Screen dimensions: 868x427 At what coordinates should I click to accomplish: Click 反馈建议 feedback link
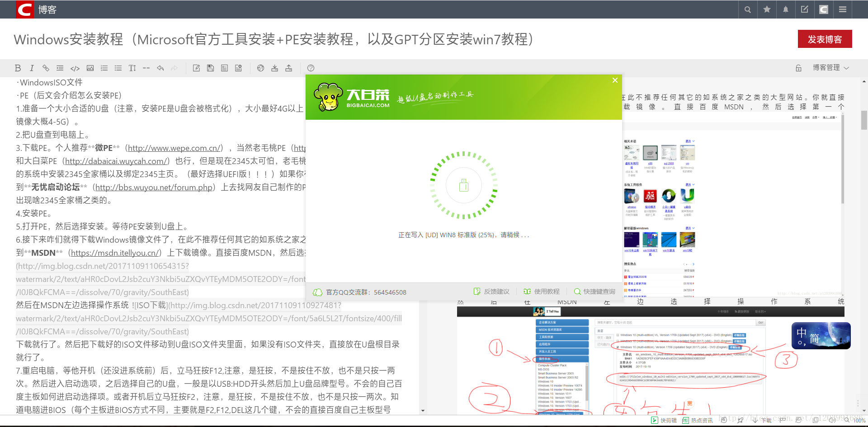tap(491, 292)
